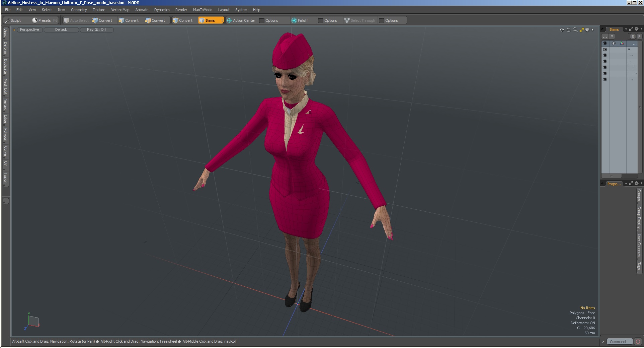Click the record circle beside Command field
The width and height of the screenshot is (644, 348).
click(x=638, y=342)
